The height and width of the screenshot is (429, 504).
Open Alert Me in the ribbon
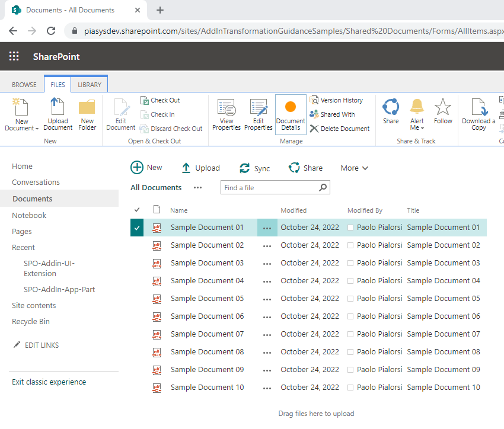coord(417,114)
